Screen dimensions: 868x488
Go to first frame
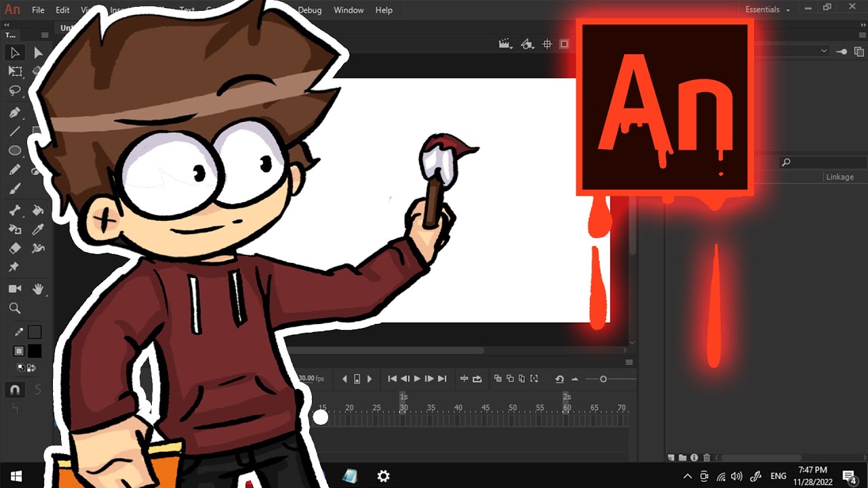tap(392, 379)
